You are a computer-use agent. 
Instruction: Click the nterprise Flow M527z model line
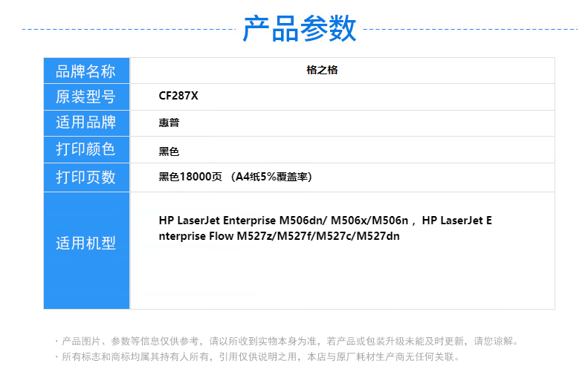280,236
